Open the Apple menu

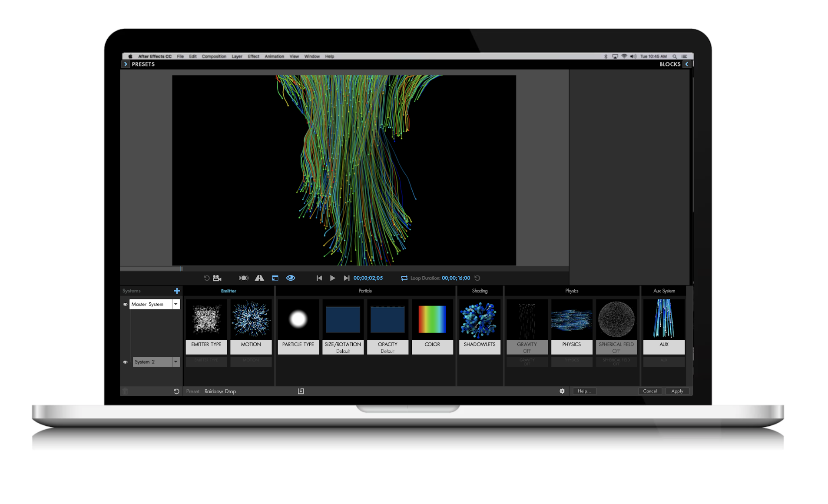tap(130, 56)
